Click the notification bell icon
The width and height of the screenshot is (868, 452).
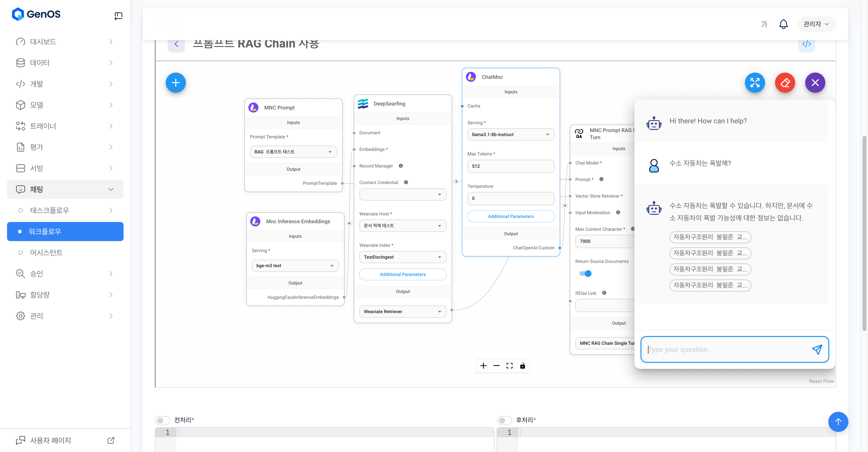coord(783,24)
